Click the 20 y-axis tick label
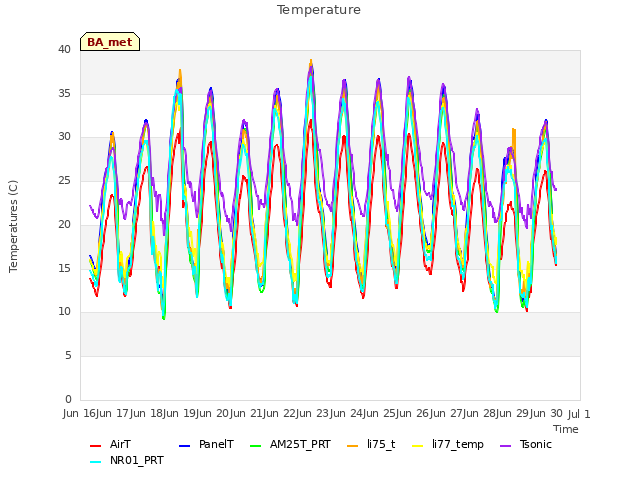The image size is (640, 480). [x=64, y=224]
